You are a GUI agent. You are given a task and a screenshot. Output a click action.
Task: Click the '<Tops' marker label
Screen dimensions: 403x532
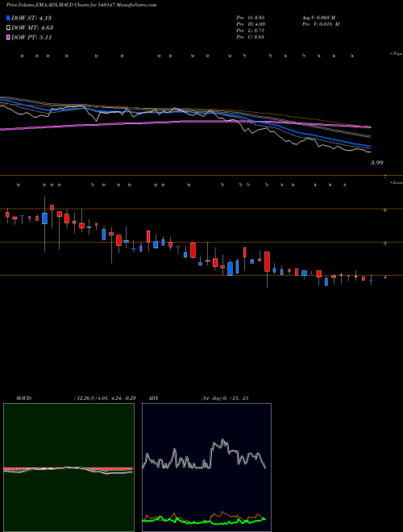tap(396, 54)
